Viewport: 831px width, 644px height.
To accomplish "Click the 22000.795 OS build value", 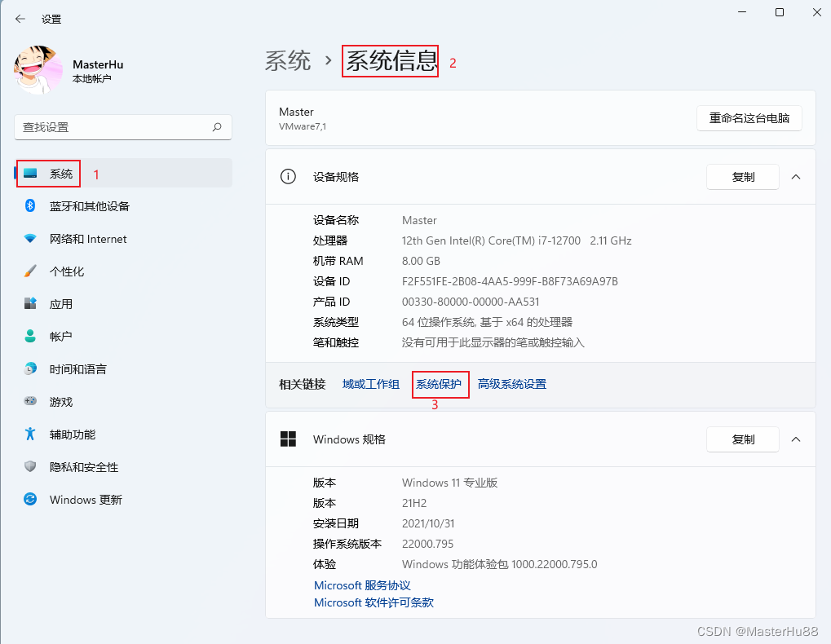I will click(x=427, y=544).
